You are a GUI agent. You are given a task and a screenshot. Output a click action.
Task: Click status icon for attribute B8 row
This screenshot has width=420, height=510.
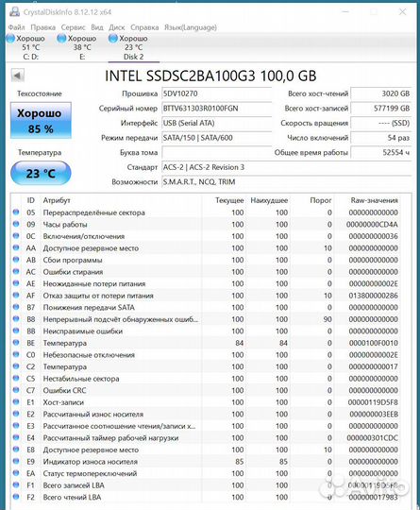pos(16,319)
